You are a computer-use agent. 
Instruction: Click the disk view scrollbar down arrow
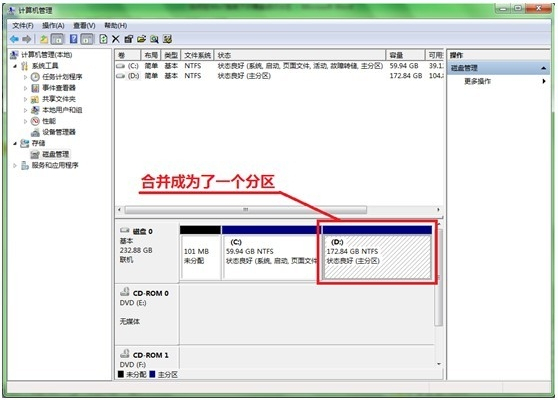(x=439, y=364)
